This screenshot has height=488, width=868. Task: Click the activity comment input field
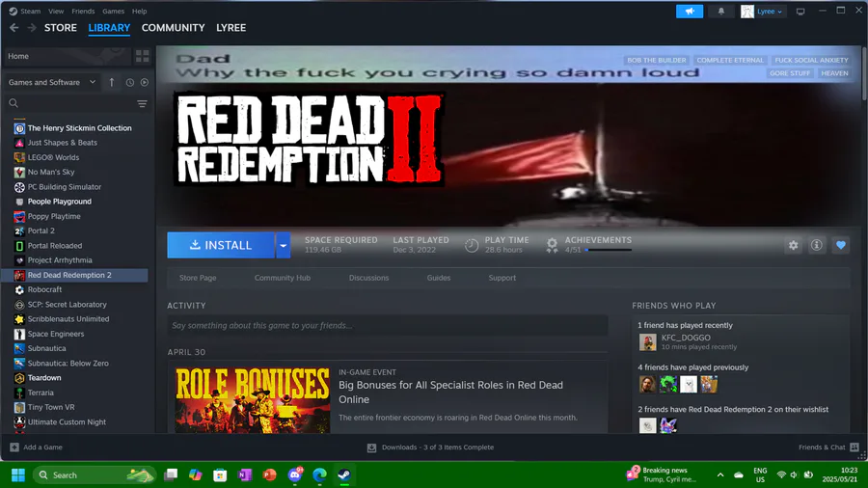tap(388, 325)
